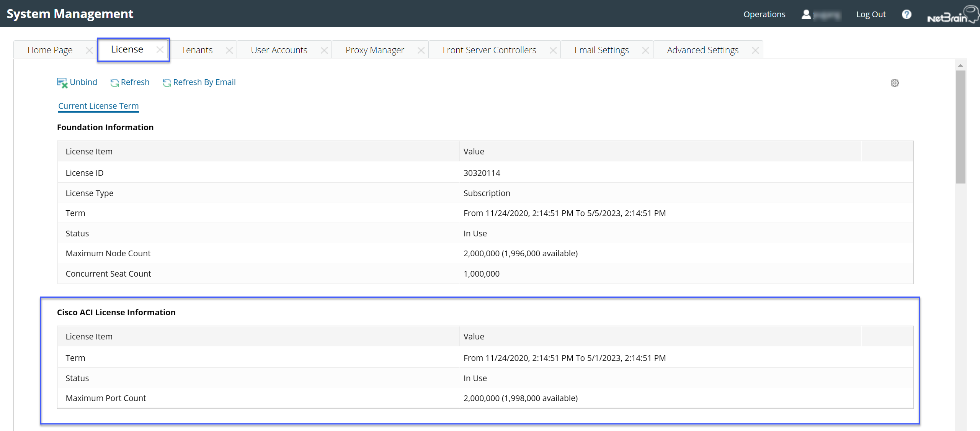The height and width of the screenshot is (431, 980).
Task: Close the Email Settings tab
Action: [x=645, y=50]
